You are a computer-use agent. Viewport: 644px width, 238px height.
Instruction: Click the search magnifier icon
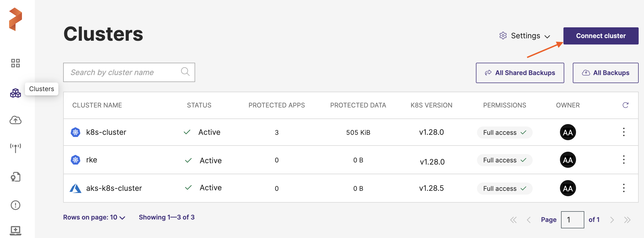point(185,72)
